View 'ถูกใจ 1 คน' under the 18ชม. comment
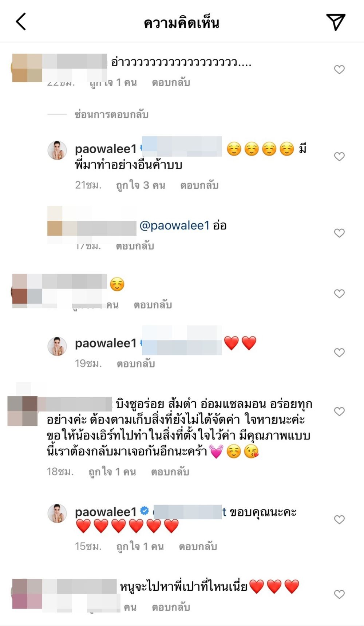Viewport: 364px width, 626px height. (x=112, y=472)
